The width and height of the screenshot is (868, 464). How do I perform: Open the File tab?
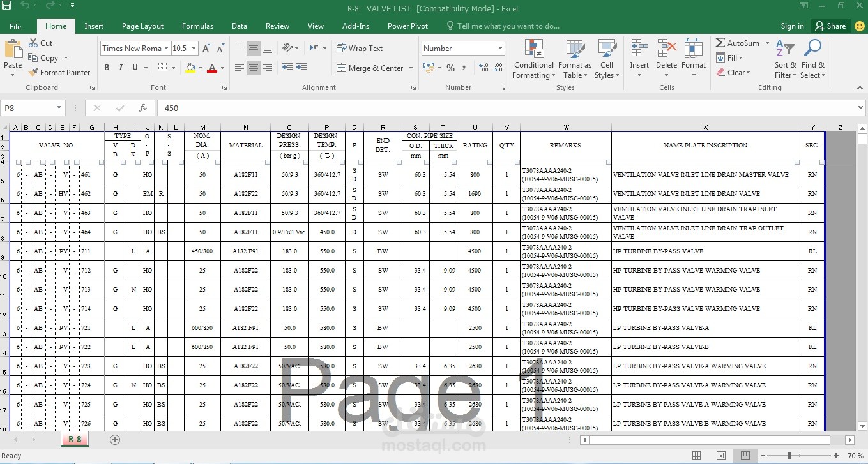pos(15,26)
